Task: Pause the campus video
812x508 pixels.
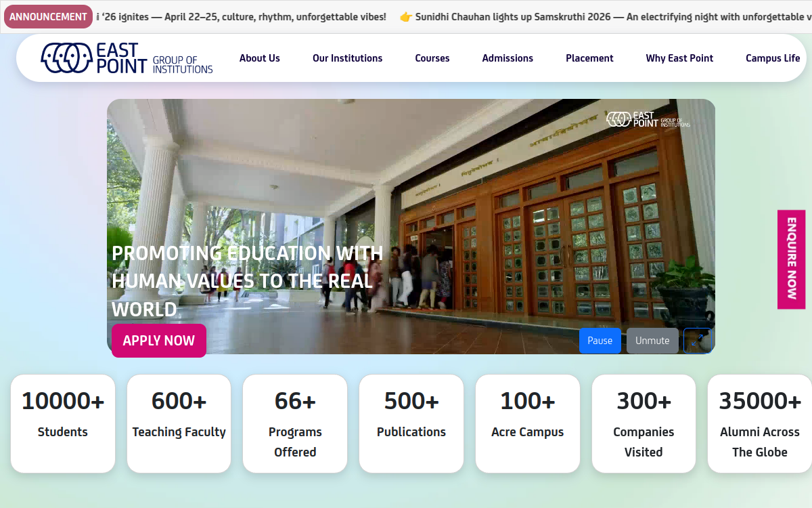Action: click(600, 341)
